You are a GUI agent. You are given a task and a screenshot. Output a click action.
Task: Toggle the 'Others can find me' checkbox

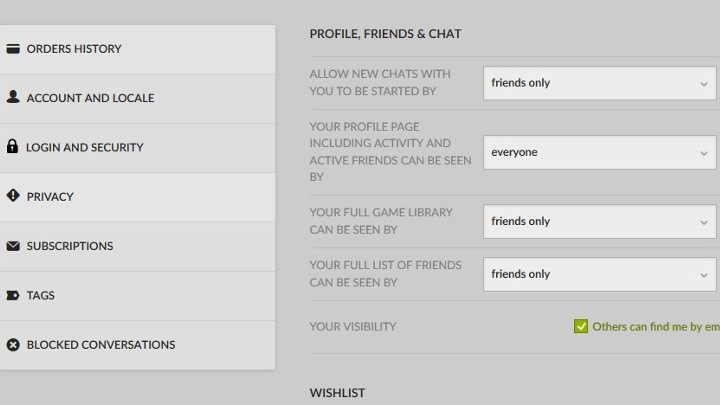pos(581,326)
